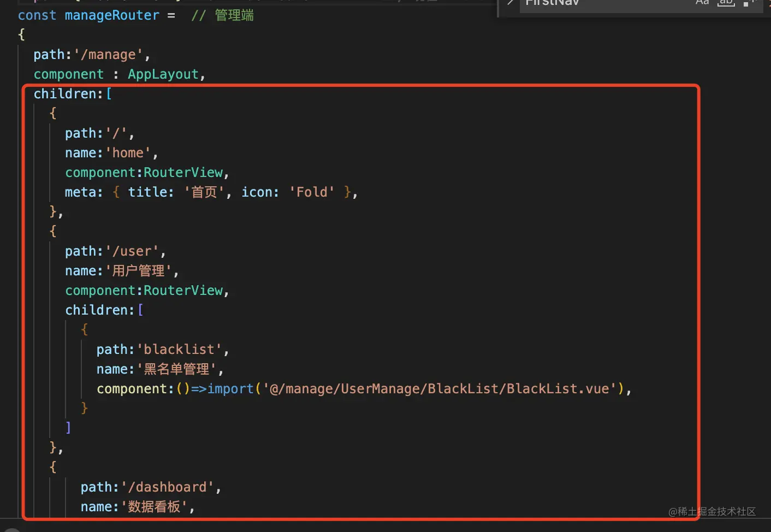Click the '/dashboard' path string
771x532 pixels.
point(167,487)
